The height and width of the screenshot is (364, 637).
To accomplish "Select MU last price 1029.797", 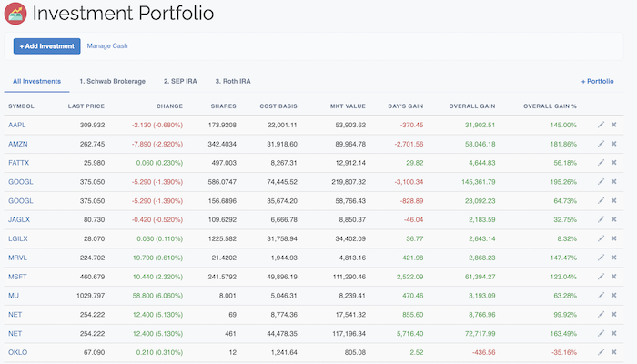I will click(x=91, y=296).
